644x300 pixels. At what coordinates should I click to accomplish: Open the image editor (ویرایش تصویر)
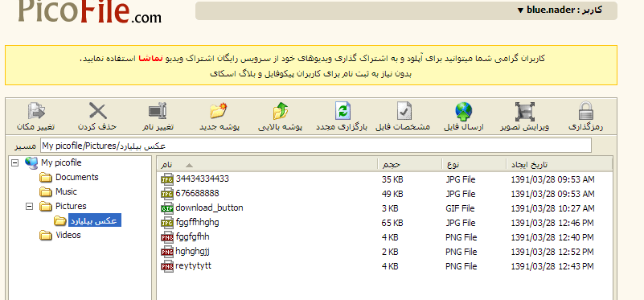click(525, 111)
